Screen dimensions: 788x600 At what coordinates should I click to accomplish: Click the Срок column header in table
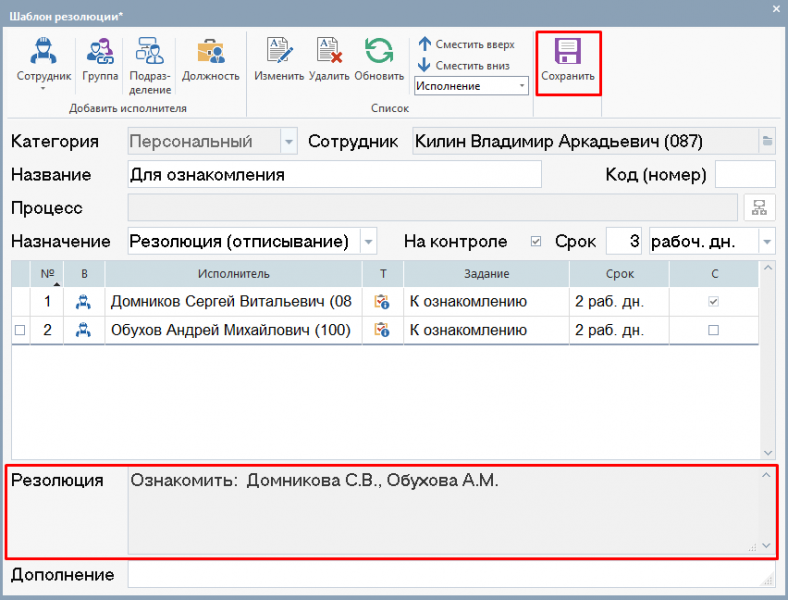click(619, 274)
